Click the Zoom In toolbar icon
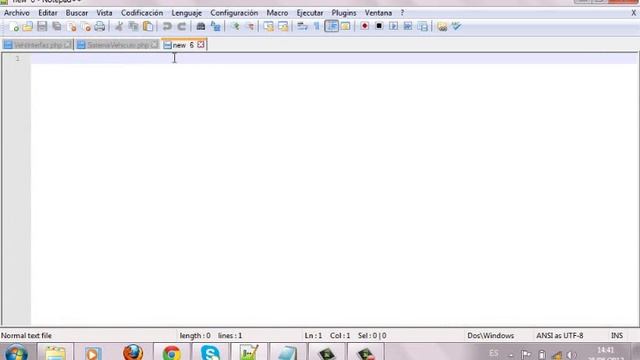Screen dimensions: 640x360 pyautogui.click(x=235, y=27)
